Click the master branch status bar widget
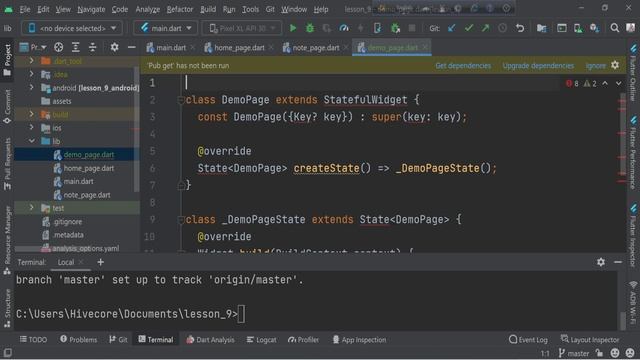The image size is (640, 360). click(574, 353)
